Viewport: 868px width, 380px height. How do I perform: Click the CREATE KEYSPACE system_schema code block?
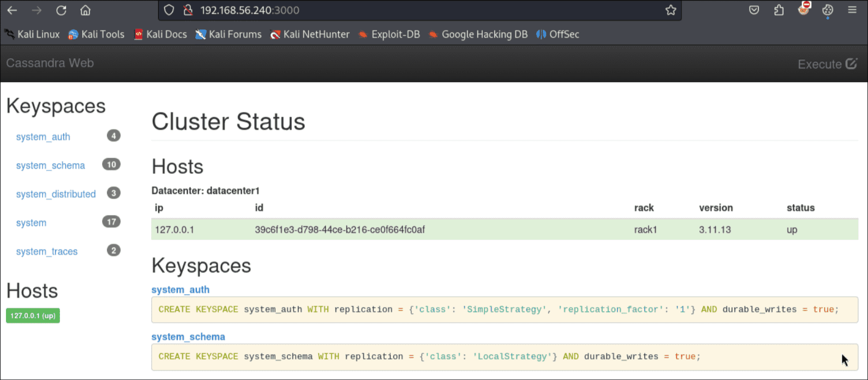(x=505, y=357)
